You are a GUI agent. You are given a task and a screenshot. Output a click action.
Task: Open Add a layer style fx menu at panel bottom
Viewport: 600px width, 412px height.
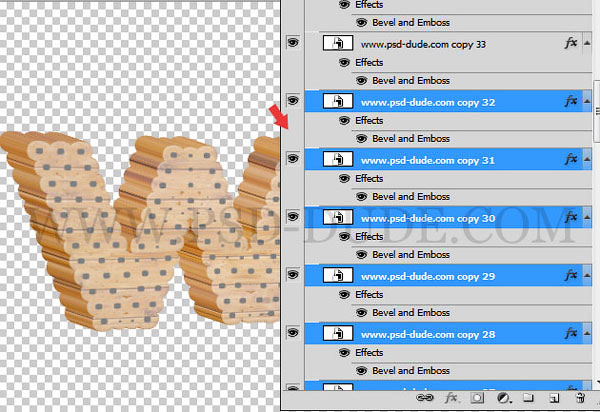click(x=451, y=398)
